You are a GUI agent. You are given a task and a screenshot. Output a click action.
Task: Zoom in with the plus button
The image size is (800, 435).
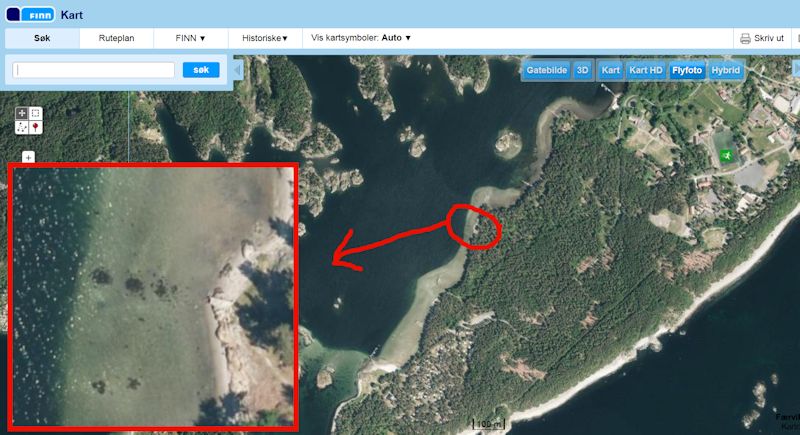tap(28, 157)
